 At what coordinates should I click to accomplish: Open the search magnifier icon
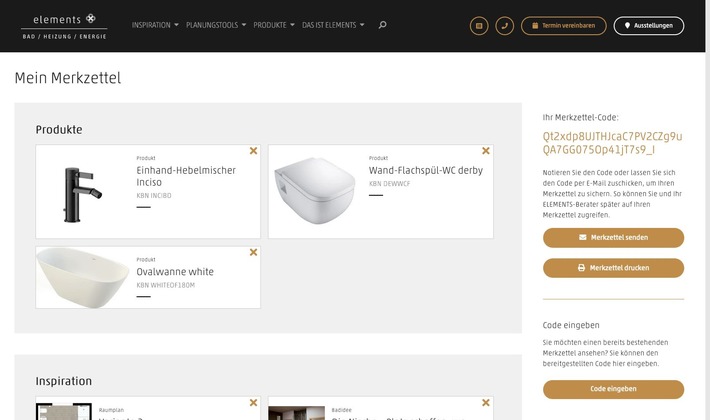pos(382,25)
